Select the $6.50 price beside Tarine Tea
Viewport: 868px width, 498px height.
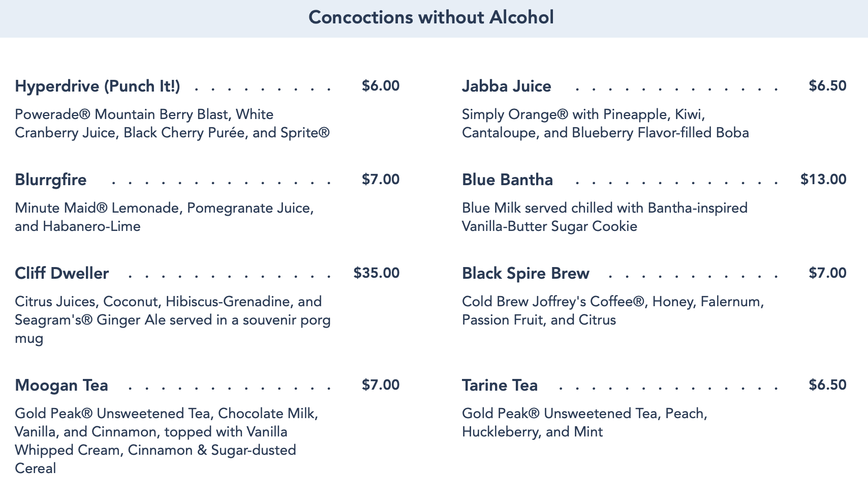coord(827,385)
